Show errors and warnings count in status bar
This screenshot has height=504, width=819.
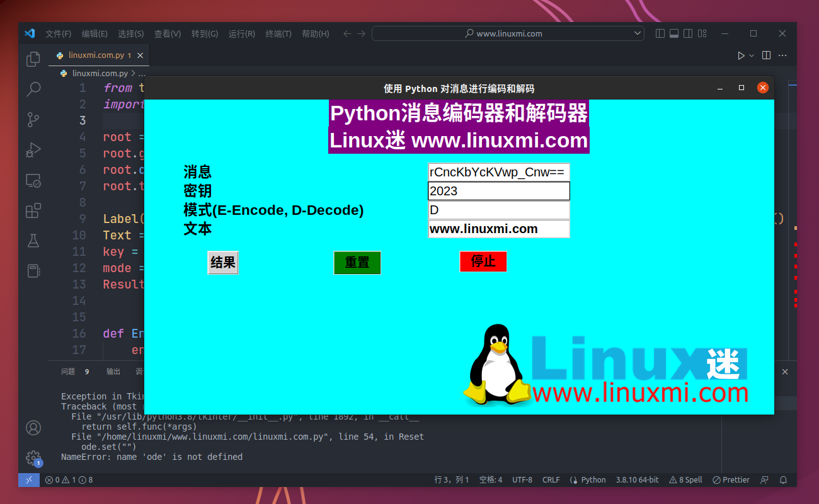(69, 479)
